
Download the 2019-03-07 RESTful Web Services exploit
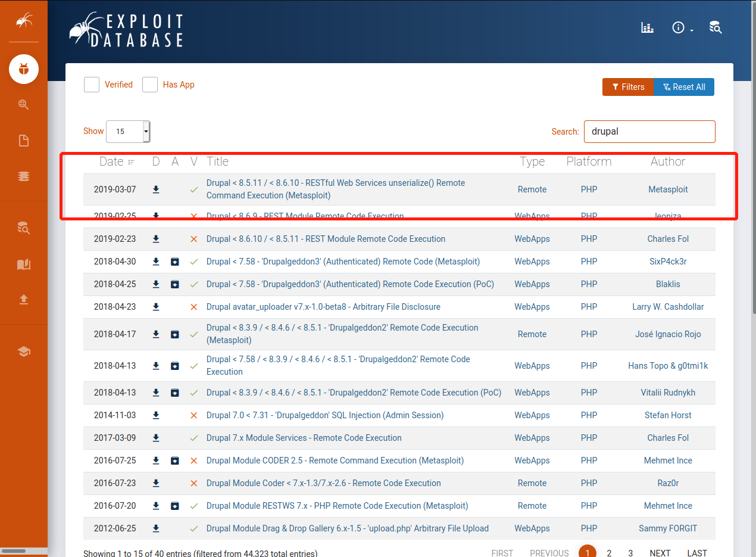(x=156, y=189)
